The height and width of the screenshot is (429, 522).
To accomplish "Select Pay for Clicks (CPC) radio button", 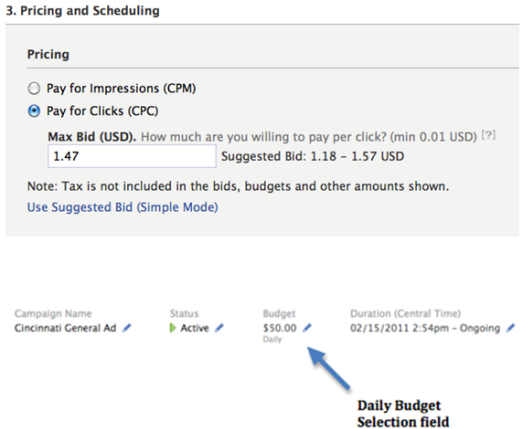I will tap(34, 111).
